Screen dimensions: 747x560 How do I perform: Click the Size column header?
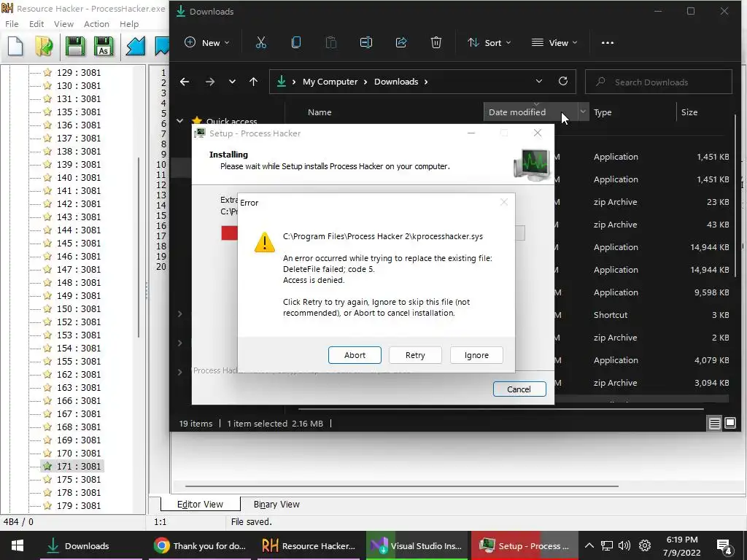tap(689, 112)
